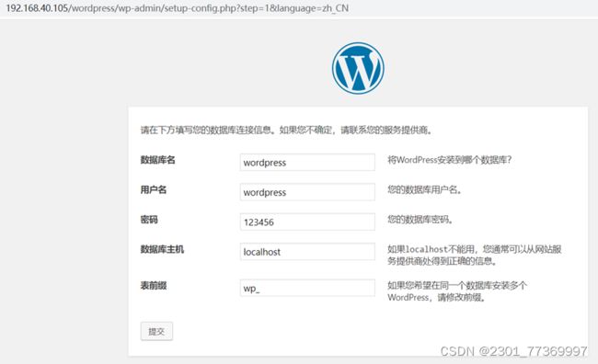Click the 数据库主机 field showing localhost
Screen dimensions: 598x364
(x=307, y=252)
